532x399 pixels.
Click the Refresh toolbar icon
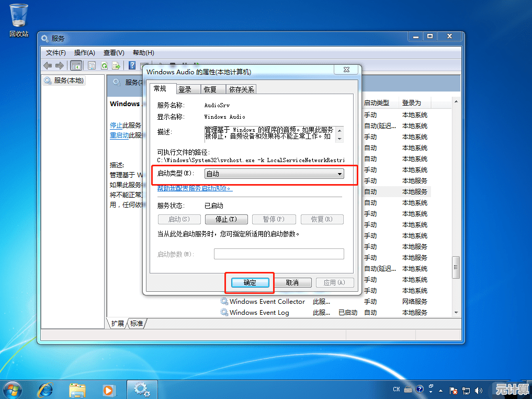(x=104, y=66)
